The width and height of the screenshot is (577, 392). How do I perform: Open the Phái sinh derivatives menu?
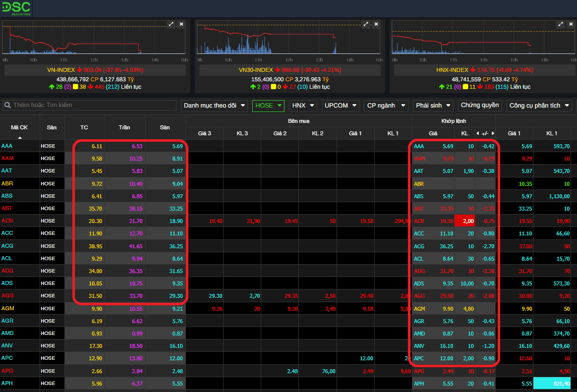point(434,106)
